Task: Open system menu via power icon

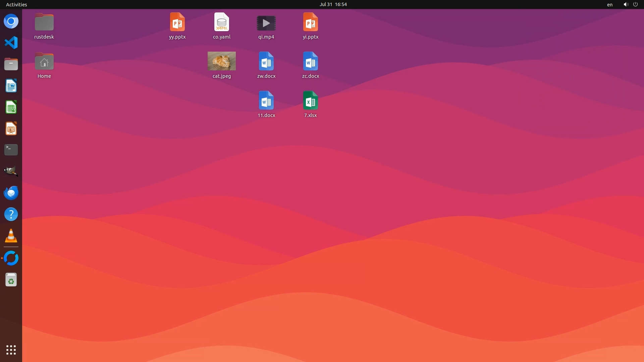Action: [635, 4]
